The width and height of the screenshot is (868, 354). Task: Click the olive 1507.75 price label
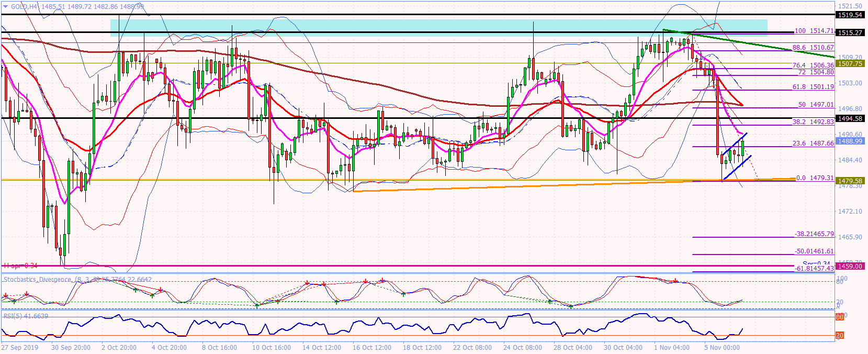(850, 63)
